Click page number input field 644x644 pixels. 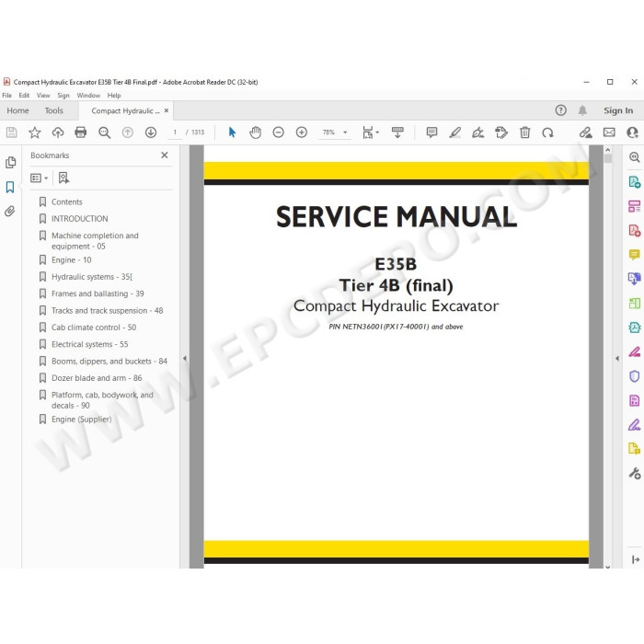[x=175, y=132]
